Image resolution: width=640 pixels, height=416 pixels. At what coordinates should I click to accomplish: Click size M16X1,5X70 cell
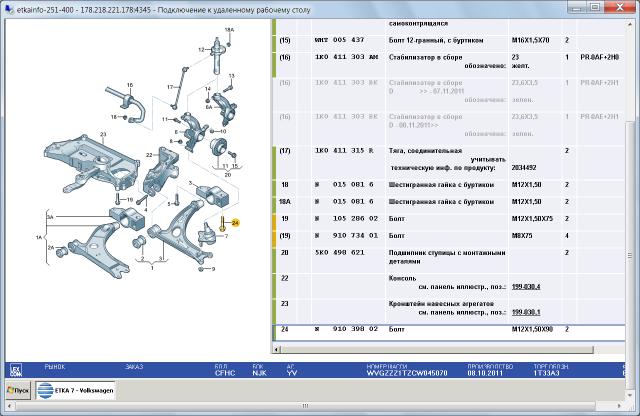(x=530, y=40)
